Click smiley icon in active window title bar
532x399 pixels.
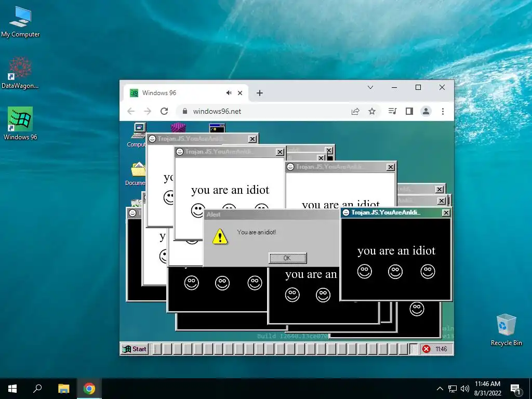[346, 212]
